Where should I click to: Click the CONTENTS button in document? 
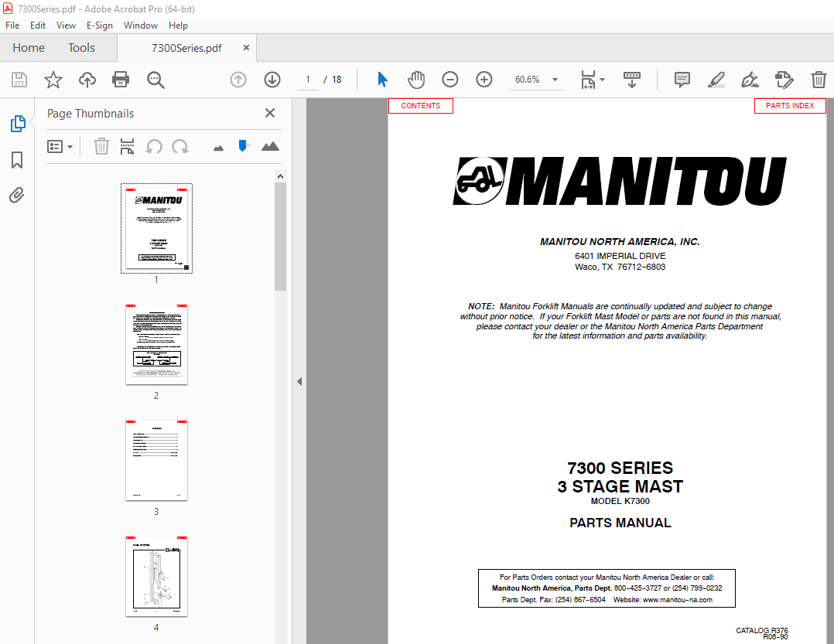[421, 106]
